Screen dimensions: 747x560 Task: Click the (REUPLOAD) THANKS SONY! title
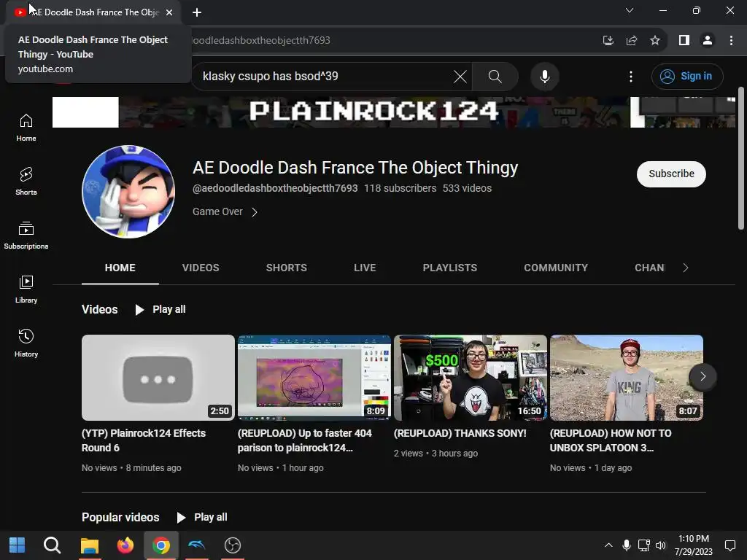[x=460, y=433]
